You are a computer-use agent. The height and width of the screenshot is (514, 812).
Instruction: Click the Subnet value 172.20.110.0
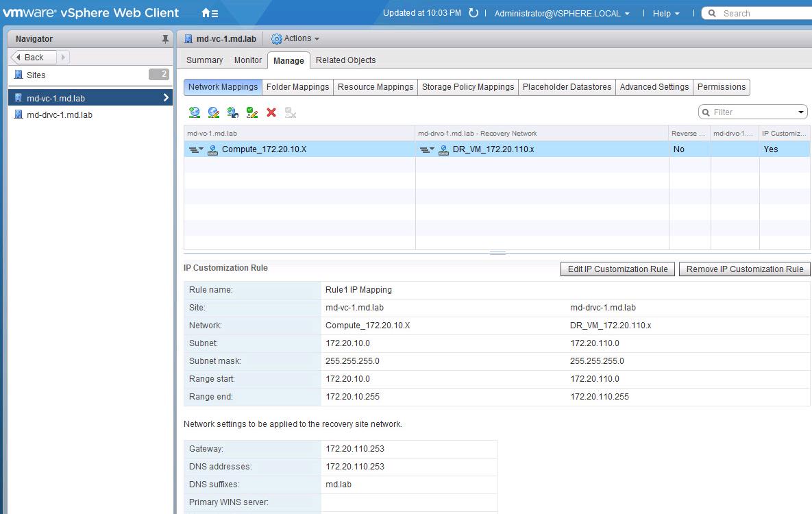(595, 343)
